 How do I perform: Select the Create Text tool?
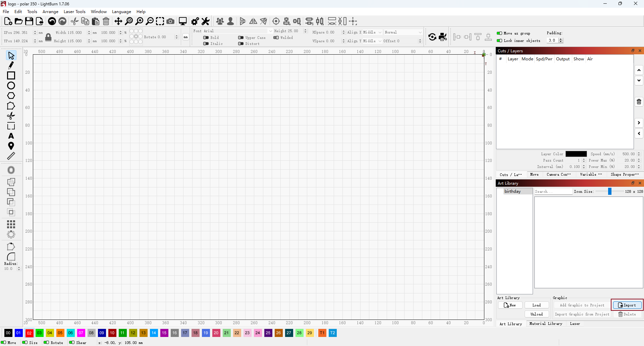point(11,136)
